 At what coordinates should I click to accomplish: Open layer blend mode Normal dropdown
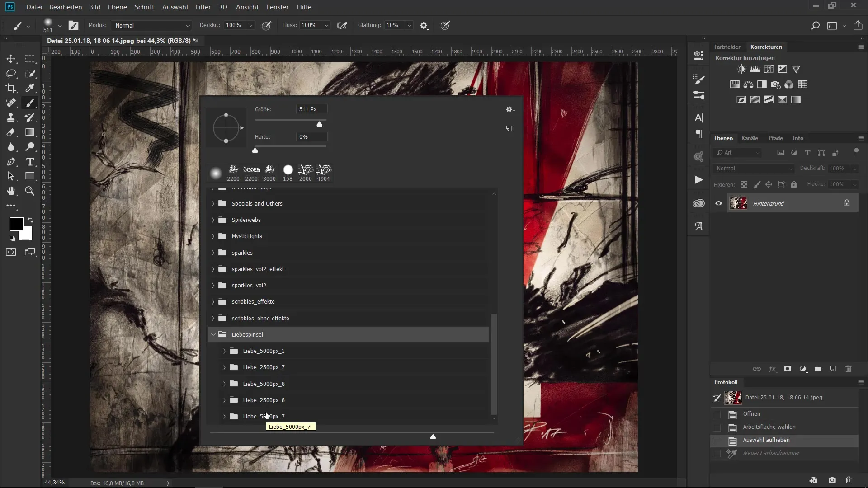pos(754,169)
